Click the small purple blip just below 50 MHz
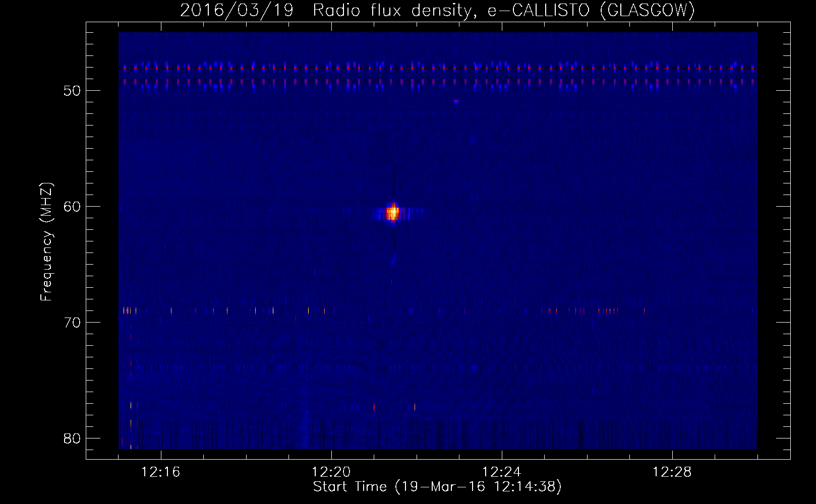Viewport: 816px width, 504px height. point(456,101)
